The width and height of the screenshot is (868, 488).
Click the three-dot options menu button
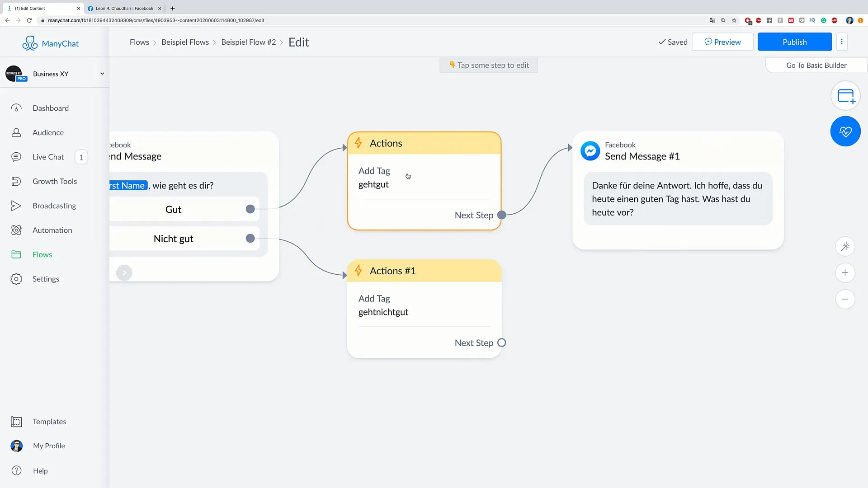pyautogui.click(x=842, y=42)
